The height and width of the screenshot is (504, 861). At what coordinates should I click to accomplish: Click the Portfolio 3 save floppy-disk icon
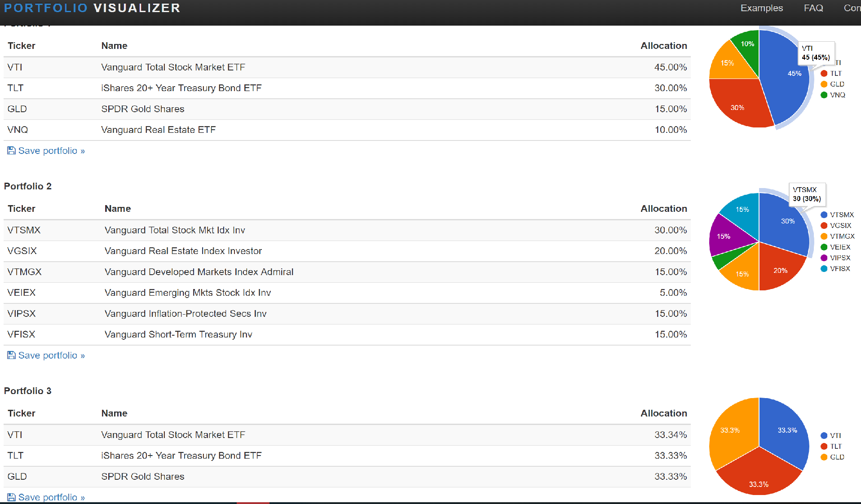(11, 497)
